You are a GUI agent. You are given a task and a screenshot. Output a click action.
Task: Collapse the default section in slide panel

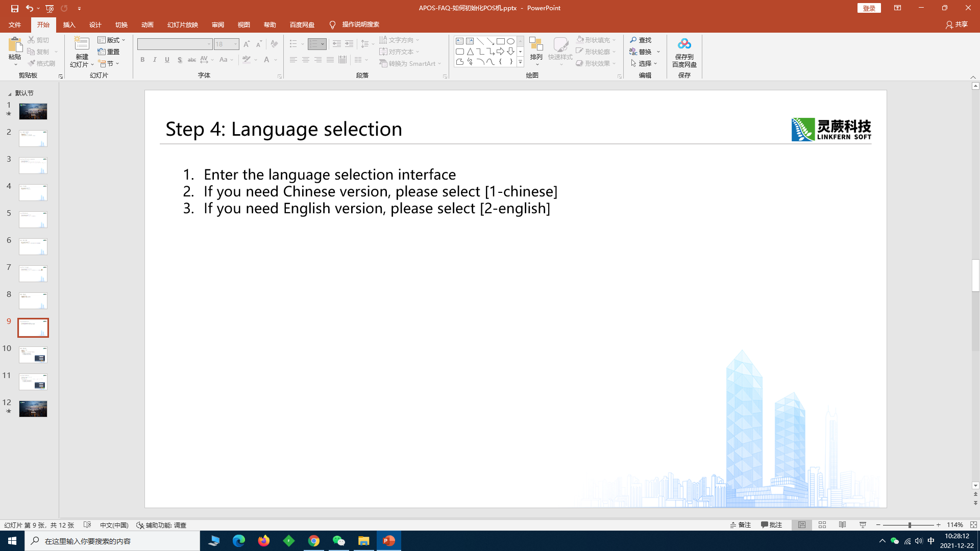pyautogui.click(x=9, y=94)
